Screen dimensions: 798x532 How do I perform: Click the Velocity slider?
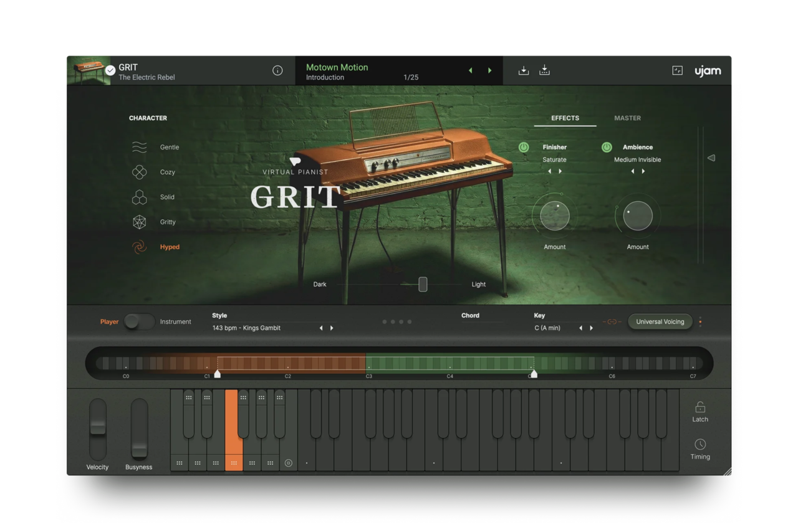tap(98, 429)
